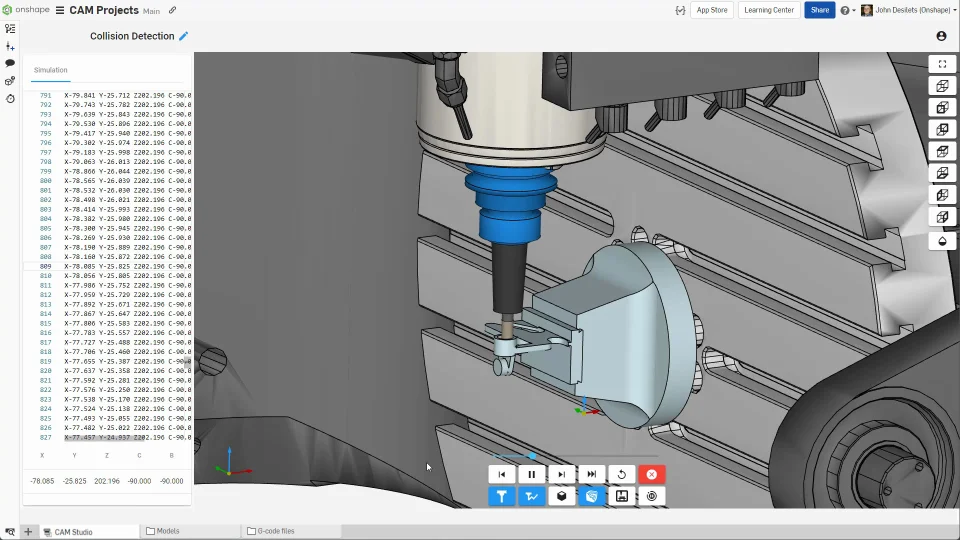Toggle the circular target display button
Image resolution: width=960 pixels, height=540 pixels.
coord(651,497)
